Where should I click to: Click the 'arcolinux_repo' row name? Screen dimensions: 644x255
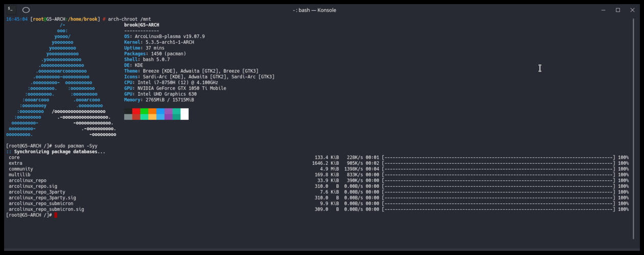(28, 180)
